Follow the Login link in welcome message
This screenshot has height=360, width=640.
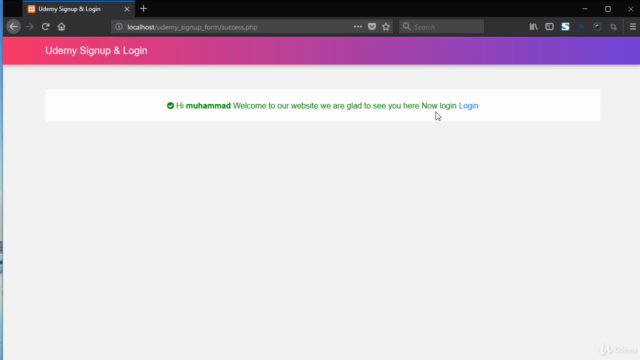click(468, 106)
